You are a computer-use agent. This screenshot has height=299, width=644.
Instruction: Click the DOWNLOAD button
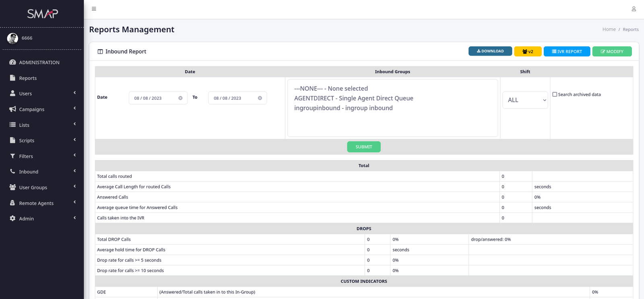point(490,51)
